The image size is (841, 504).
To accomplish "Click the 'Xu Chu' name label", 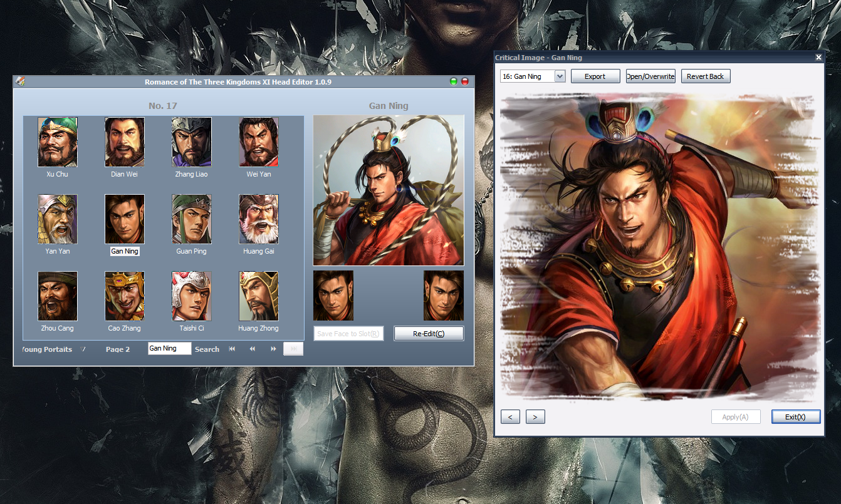I will 58,174.
